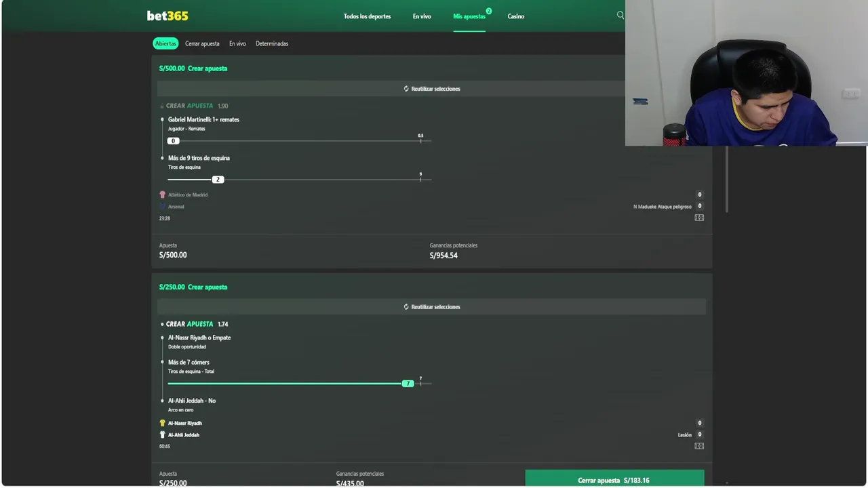
Task: Click Arsenal team name
Action: (x=176, y=206)
